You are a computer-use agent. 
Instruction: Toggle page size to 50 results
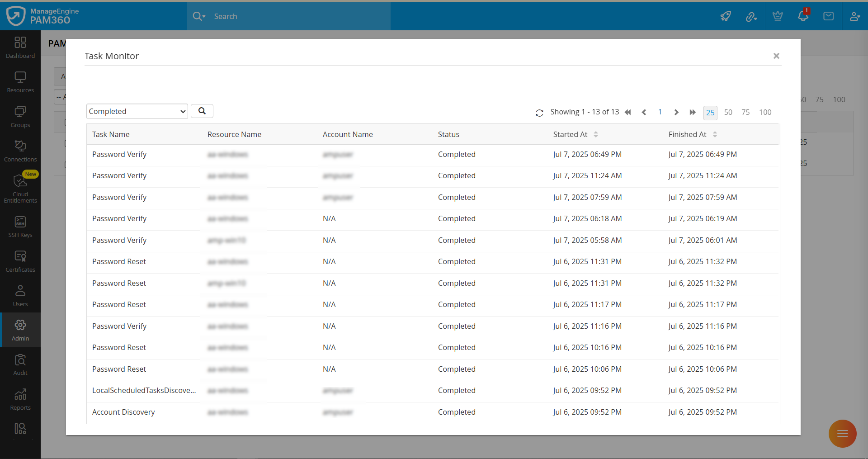(x=728, y=112)
